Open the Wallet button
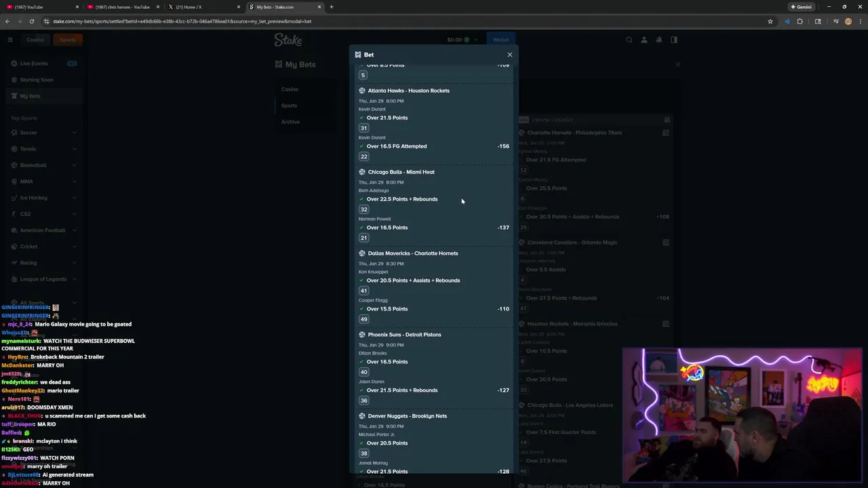This screenshot has width=868, height=488. point(500,40)
